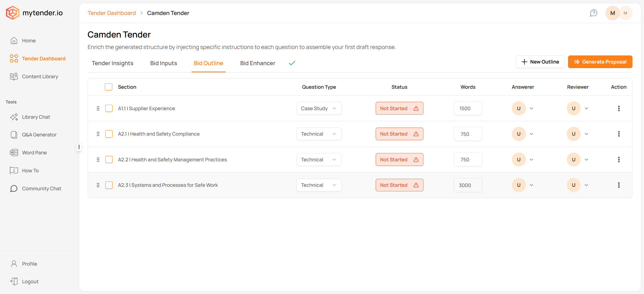Switch to the Tender Insights tab

pos(112,63)
